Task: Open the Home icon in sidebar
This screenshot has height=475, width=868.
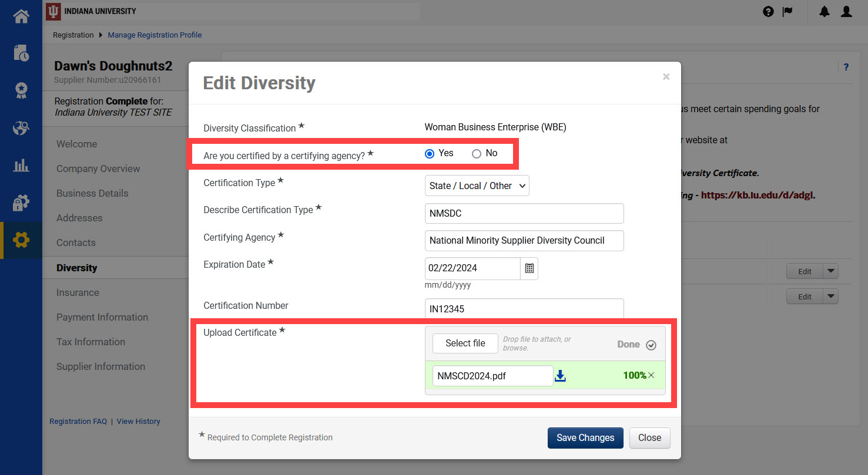Action: tap(21, 16)
